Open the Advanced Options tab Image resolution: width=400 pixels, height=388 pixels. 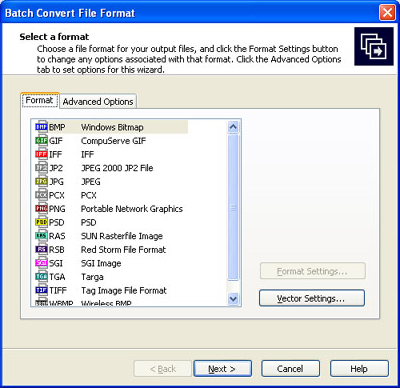coord(98,101)
